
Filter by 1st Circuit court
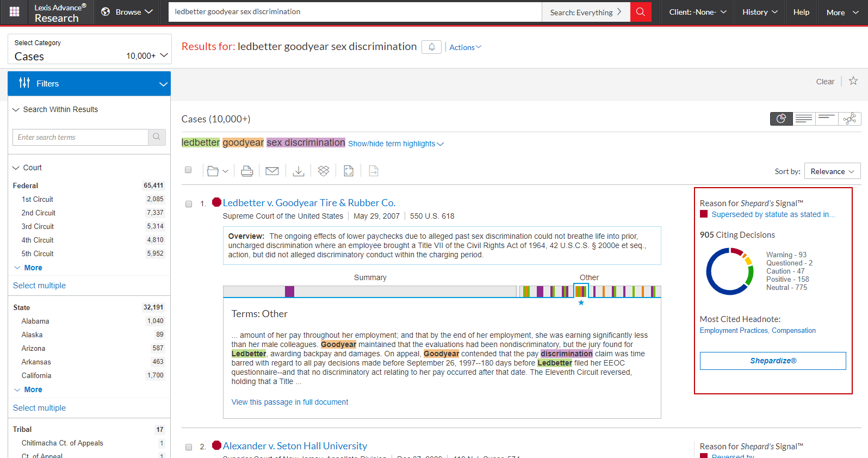pyautogui.click(x=38, y=199)
